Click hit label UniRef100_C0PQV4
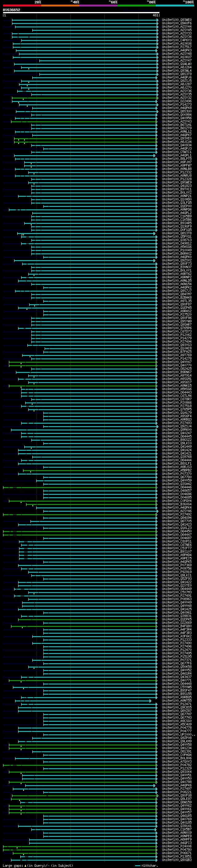The height and width of the screenshot is (868, 197). pos(177,501)
